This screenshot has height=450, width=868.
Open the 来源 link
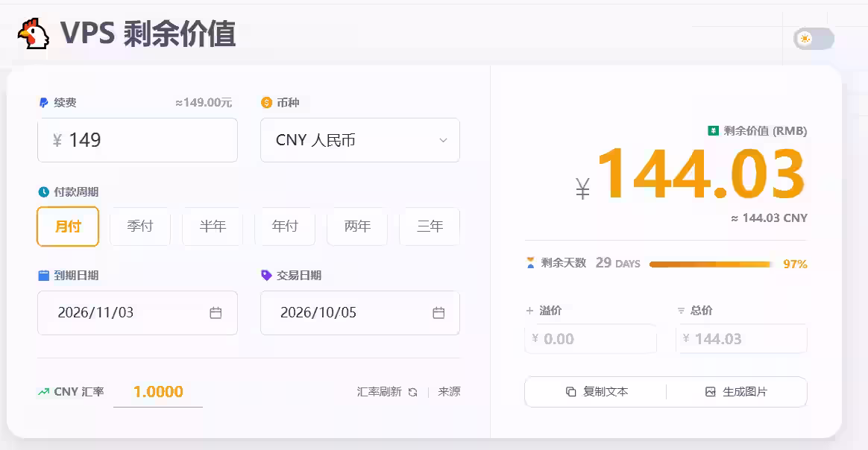pos(449,392)
